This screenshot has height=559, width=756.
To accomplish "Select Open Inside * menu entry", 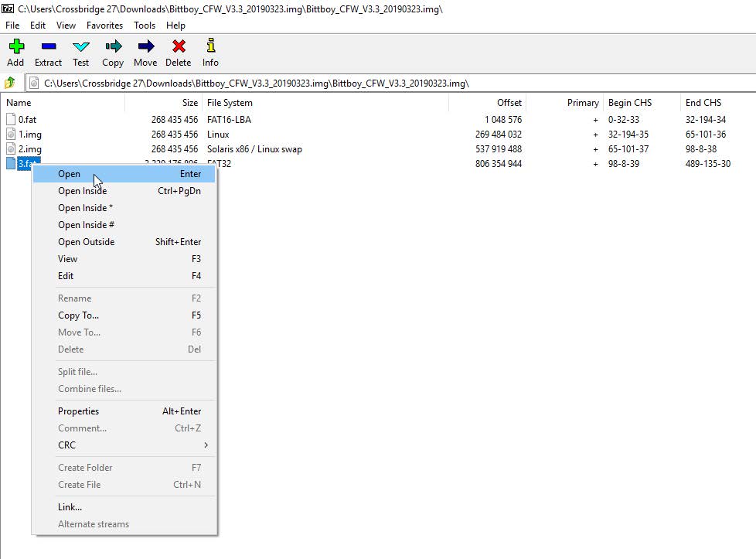I will pyautogui.click(x=124, y=208).
